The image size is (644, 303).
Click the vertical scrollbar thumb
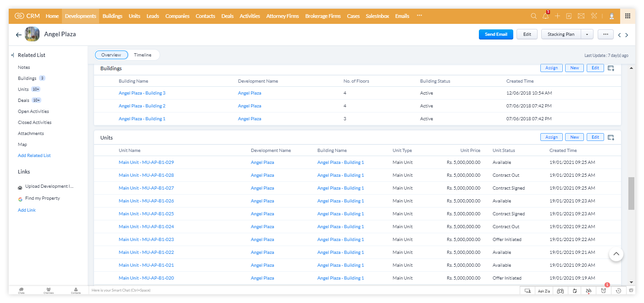[631, 193]
